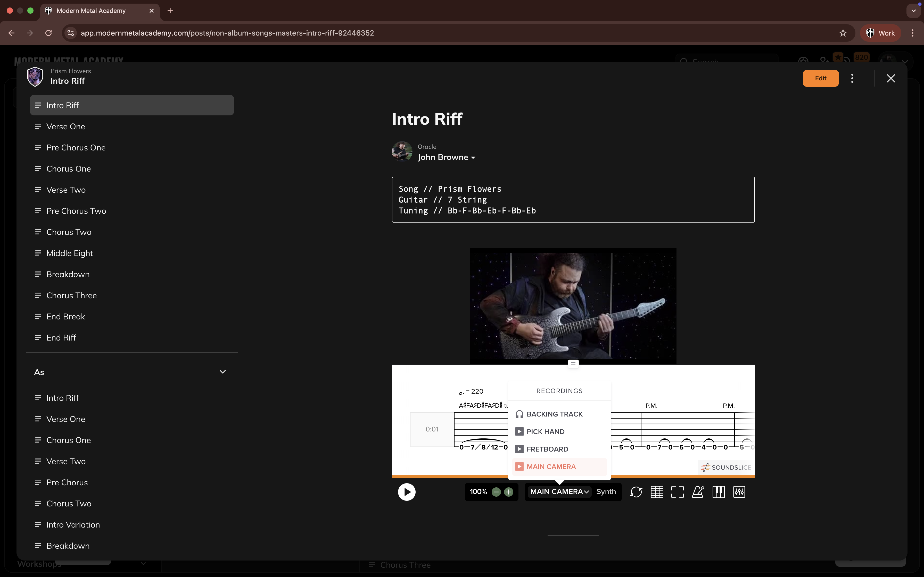924x577 pixels.
Task: Enter fullscreen mode in the player
Action: 677,492
